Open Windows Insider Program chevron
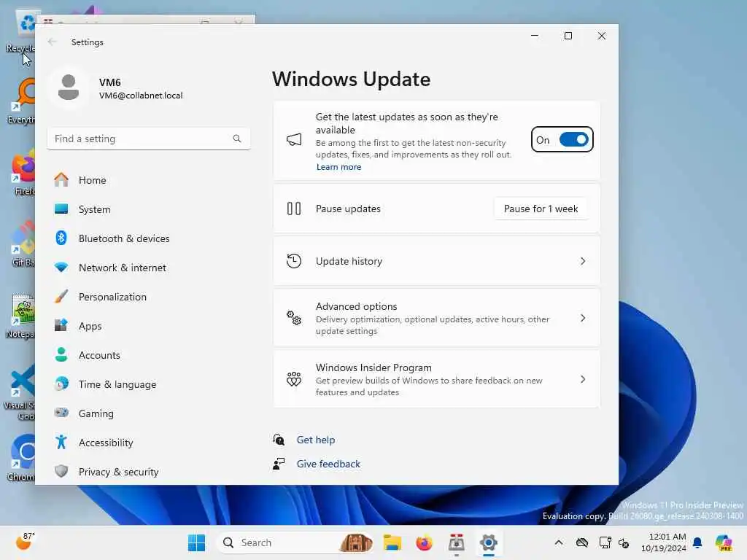 click(x=583, y=379)
